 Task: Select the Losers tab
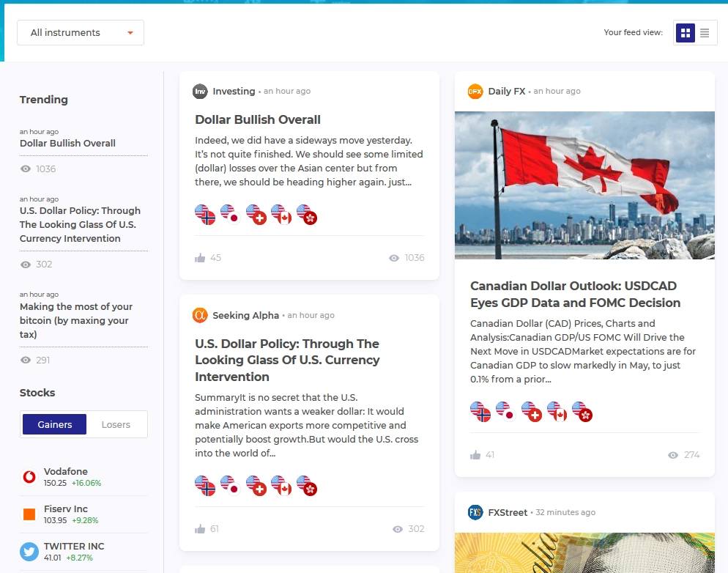tap(116, 424)
